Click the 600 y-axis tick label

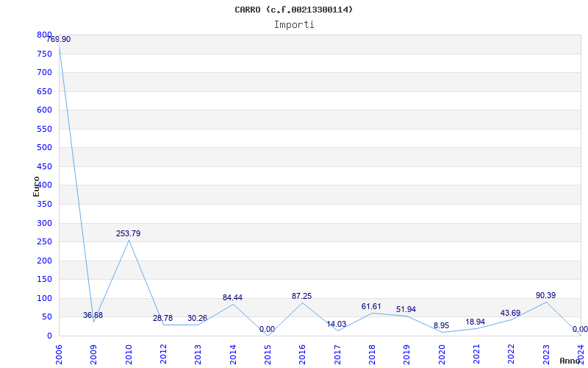click(44, 110)
